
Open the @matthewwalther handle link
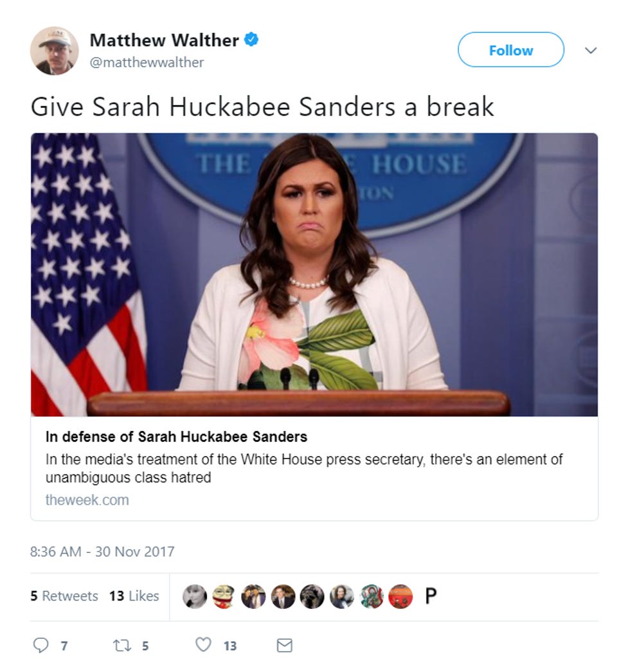pyautogui.click(x=147, y=62)
